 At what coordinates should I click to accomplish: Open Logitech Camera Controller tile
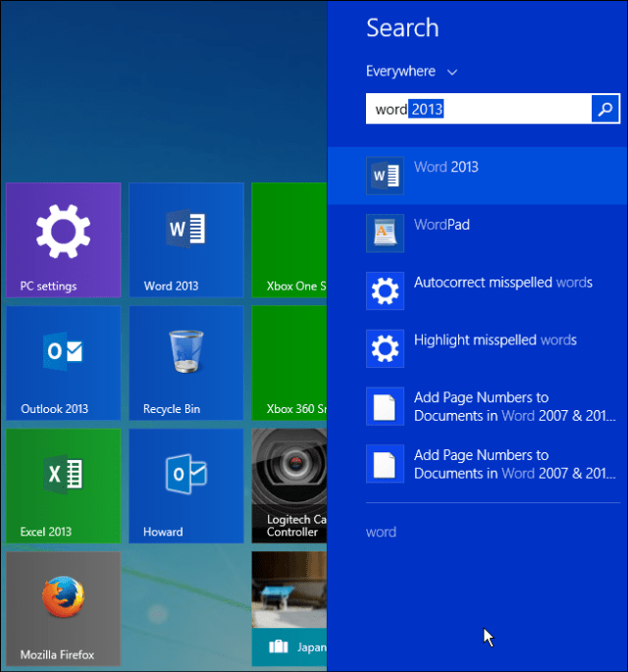[289, 486]
